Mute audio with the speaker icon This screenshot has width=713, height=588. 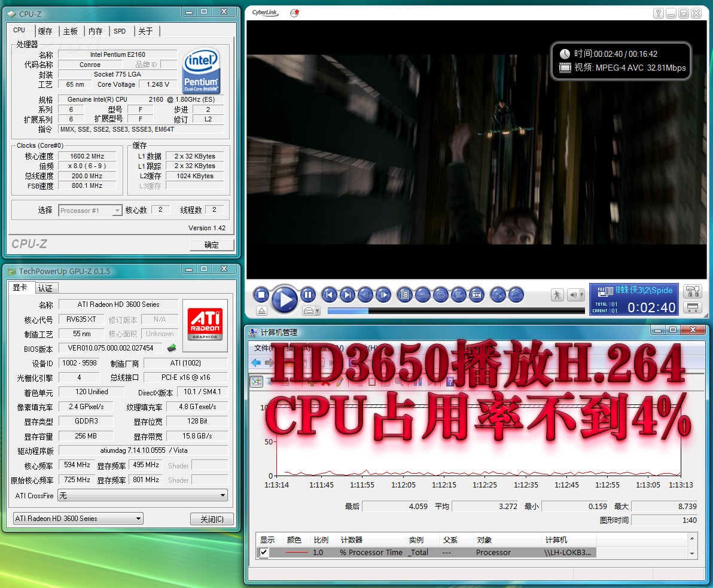click(x=573, y=295)
